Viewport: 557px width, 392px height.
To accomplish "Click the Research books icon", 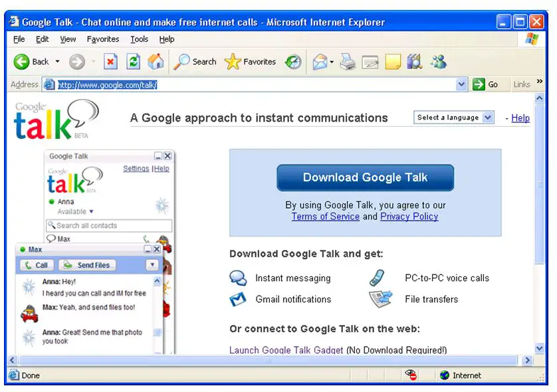I will pyautogui.click(x=415, y=62).
